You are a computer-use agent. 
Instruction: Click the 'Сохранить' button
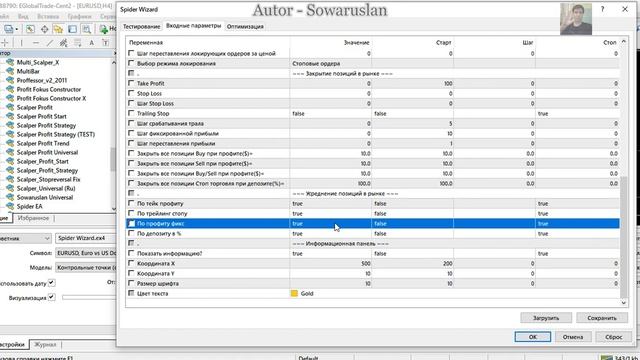[602, 318]
